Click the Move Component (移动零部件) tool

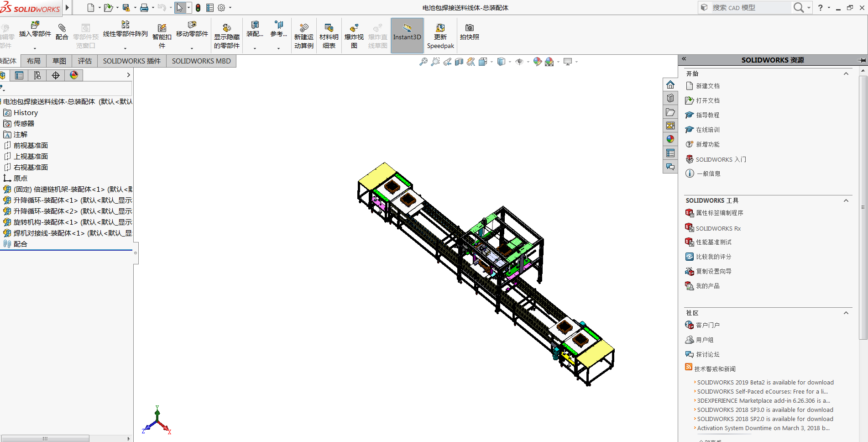click(192, 29)
